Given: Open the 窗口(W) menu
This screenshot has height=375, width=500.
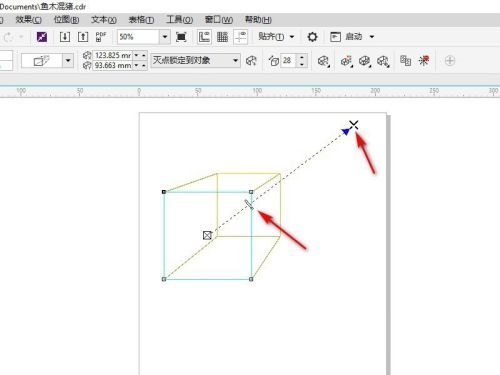Looking at the screenshot, I should pyautogui.click(x=219, y=20).
